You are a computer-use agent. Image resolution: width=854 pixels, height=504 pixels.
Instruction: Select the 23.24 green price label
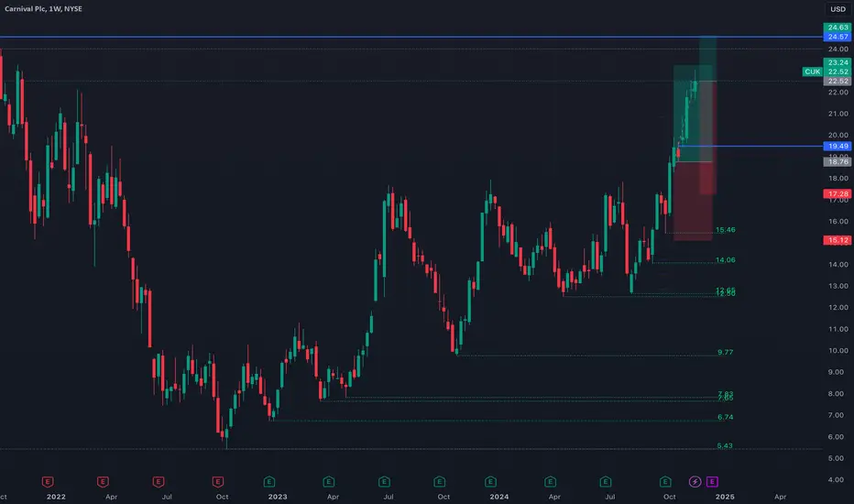[838, 62]
